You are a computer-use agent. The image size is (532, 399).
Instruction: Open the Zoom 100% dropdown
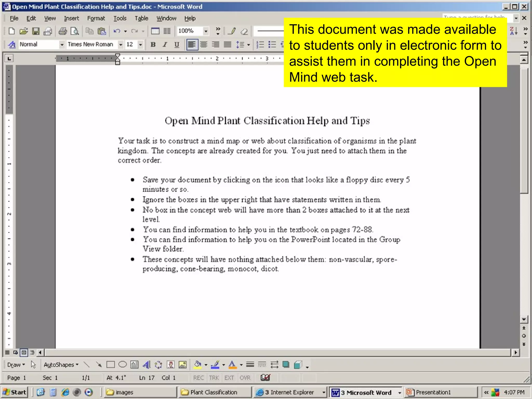(x=206, y=31)
